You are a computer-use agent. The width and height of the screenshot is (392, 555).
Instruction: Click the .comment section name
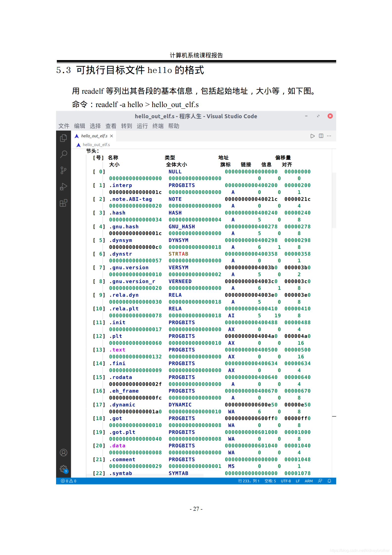122,460
